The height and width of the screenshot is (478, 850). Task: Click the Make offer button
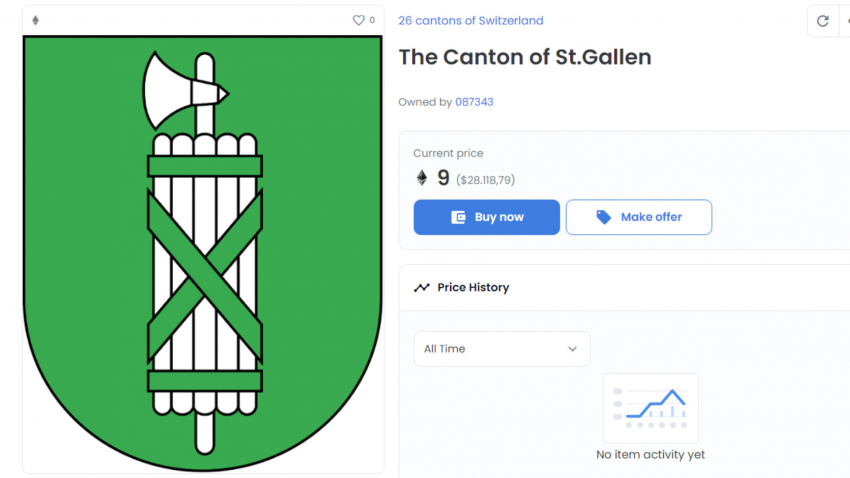click(x=639, y=217)
